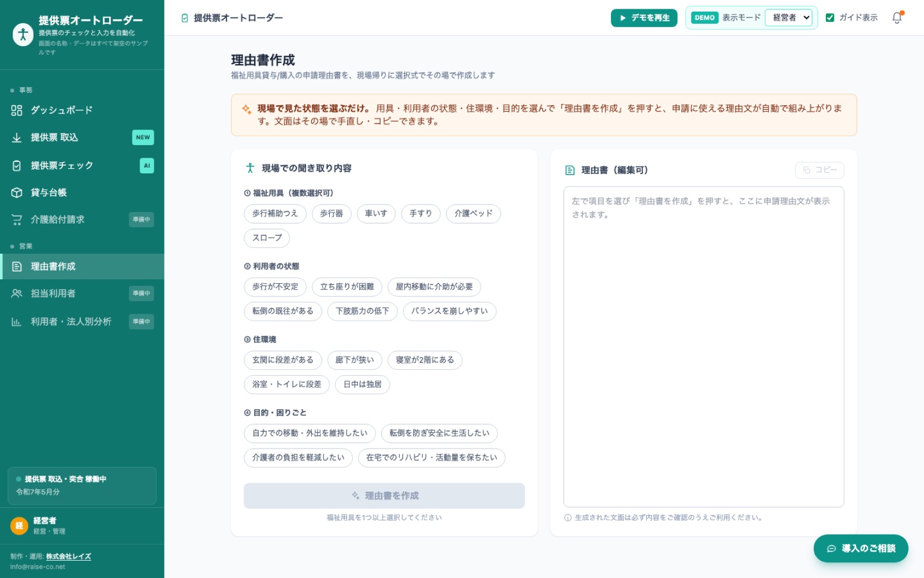Open 提供票 取込 in the sidebar

(x=82, y=138)
